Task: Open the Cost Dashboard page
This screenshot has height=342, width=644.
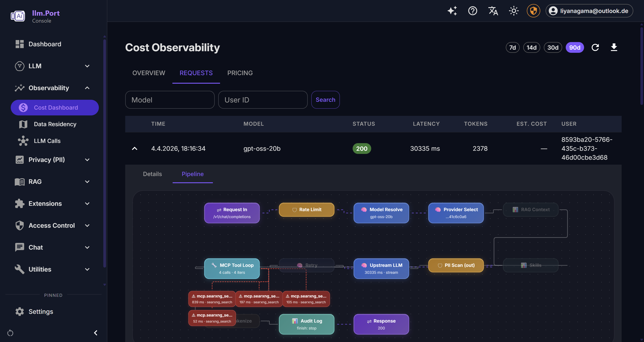Action: point(55,108)
